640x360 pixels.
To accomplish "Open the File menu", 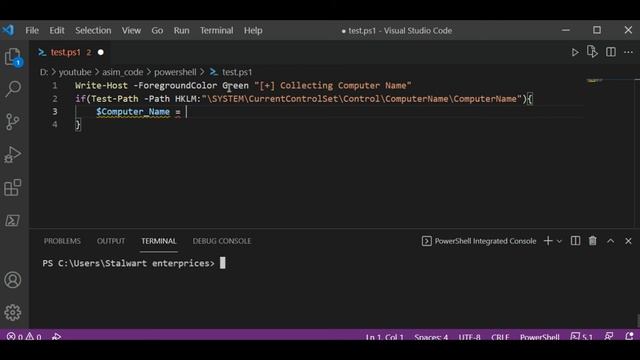I will click(x=32, y=31).
